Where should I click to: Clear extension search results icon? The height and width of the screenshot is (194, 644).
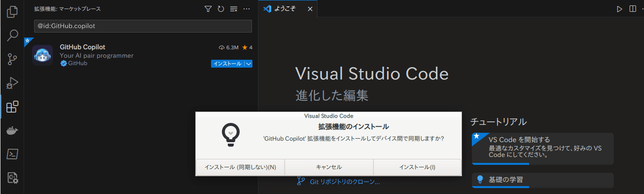(233, 9)
